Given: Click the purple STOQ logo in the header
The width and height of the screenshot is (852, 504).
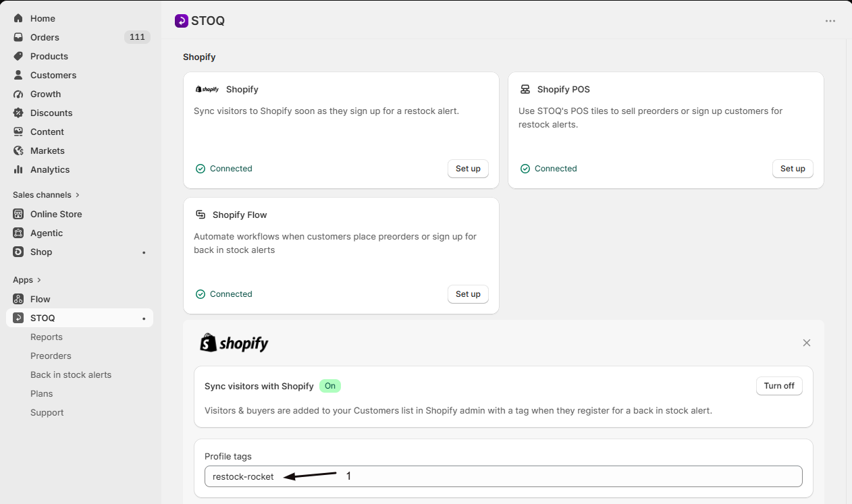Looking at the screenshot, I should [x=181, y=21].
